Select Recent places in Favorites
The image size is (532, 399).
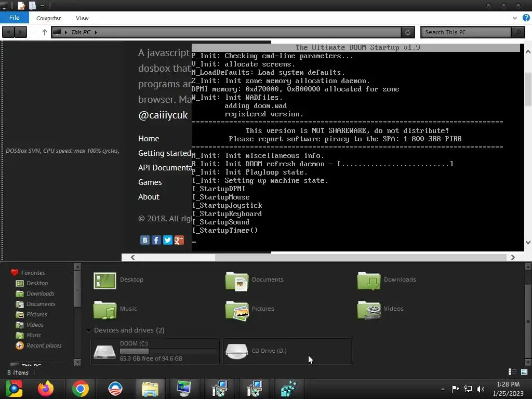38,345
